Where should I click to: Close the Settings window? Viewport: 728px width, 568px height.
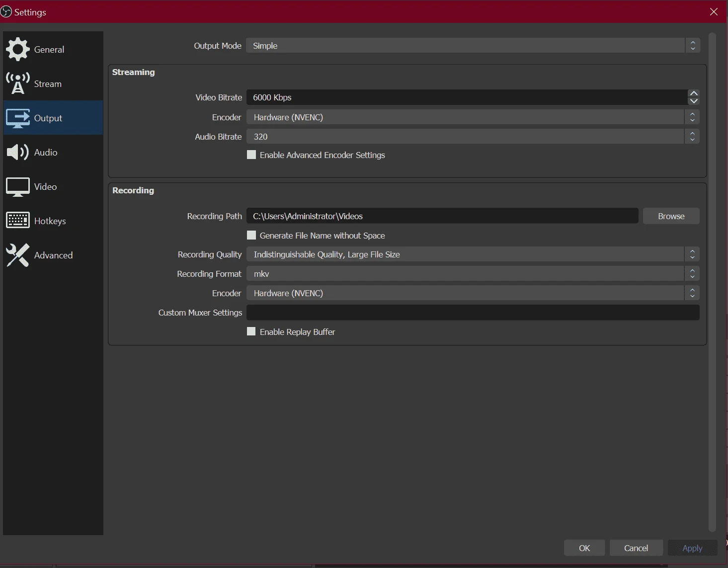tap(714, 12)
